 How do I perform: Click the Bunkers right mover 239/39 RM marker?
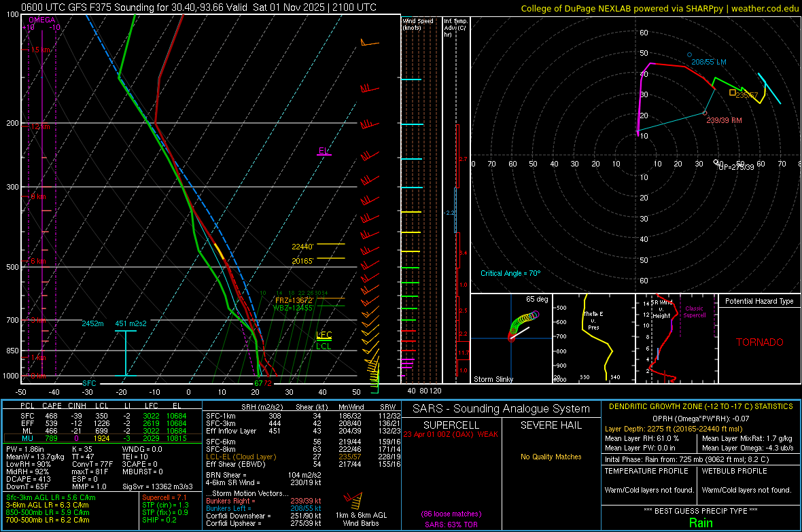point(705,113)
